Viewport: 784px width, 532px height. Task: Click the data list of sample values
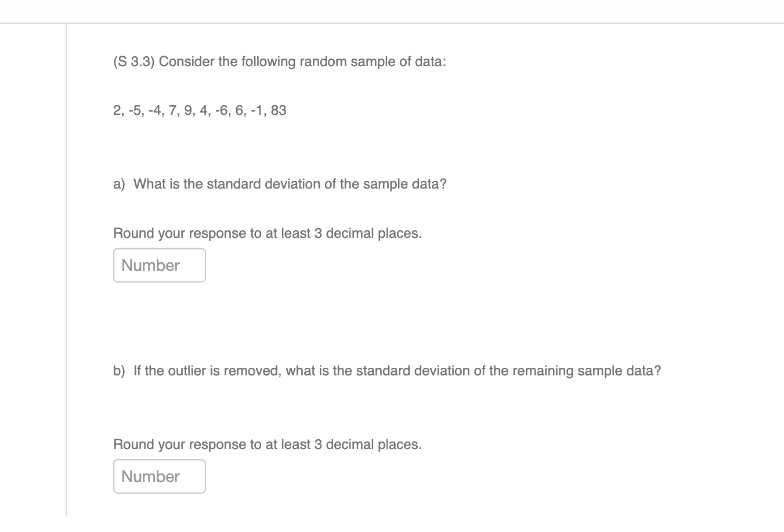(200, 110)
